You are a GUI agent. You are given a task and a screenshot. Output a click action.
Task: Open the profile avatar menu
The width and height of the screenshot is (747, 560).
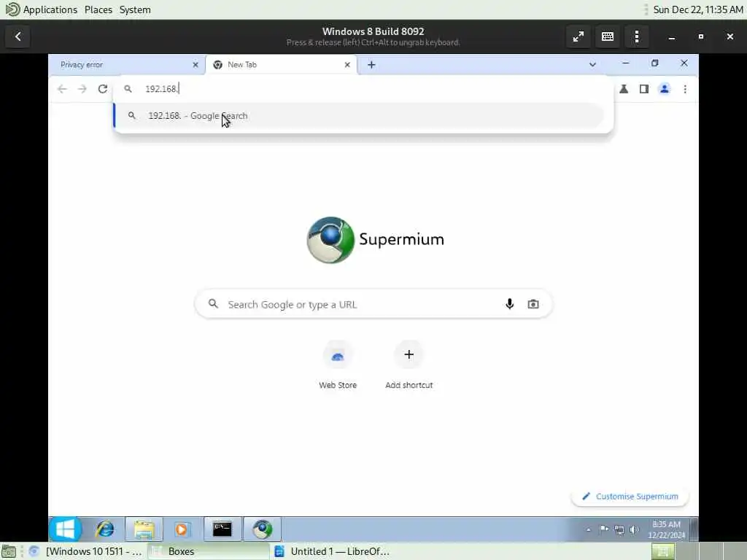tap(664, 89)
